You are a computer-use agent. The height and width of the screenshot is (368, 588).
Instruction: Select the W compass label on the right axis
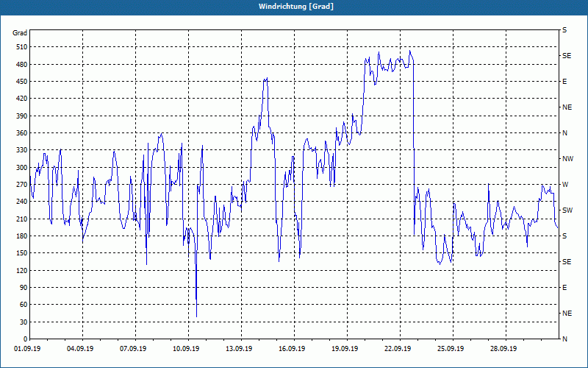point(565,185)
